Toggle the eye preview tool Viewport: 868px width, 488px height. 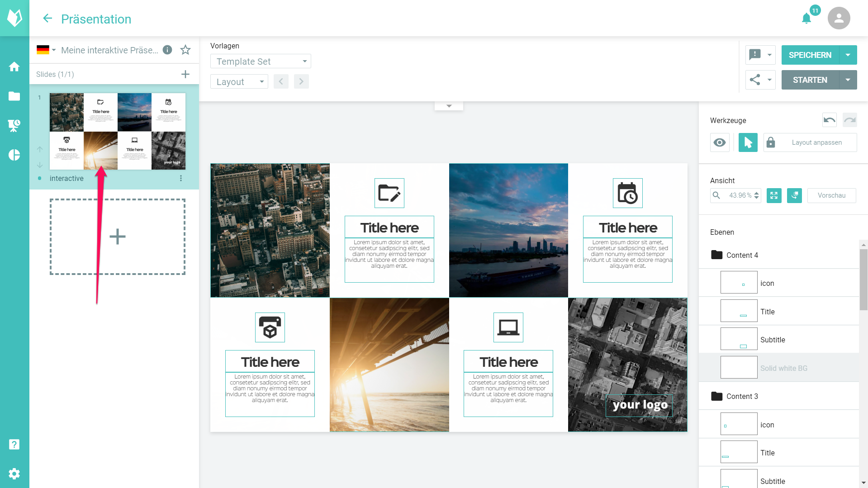[720, 142]
